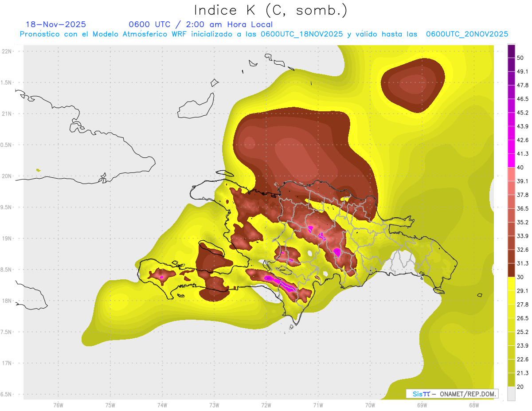Screen dimensions: 532x411
Task: Click the legend value "40"
Action: 521,167
